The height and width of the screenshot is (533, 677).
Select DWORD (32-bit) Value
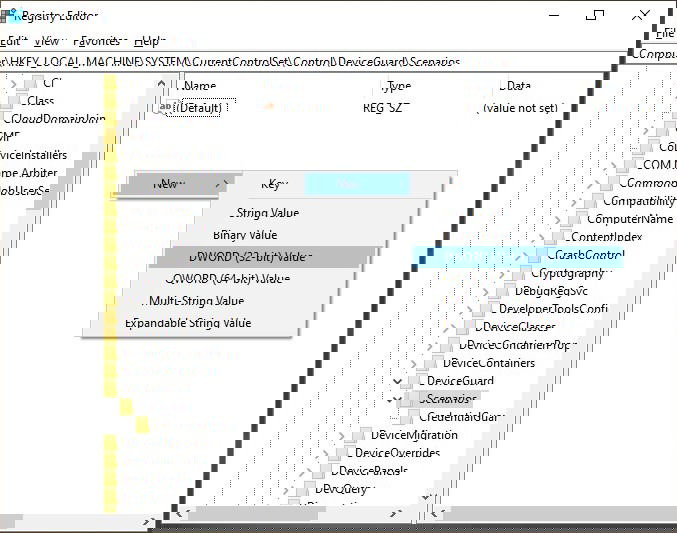click(268, 257)
